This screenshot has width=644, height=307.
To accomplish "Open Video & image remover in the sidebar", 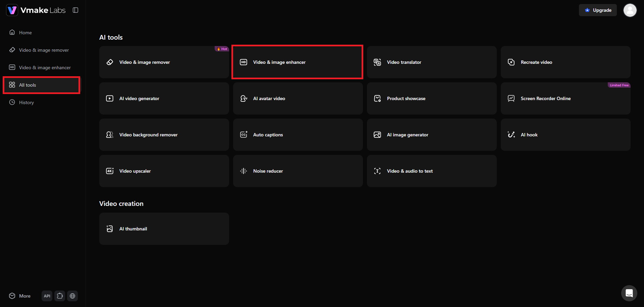I will (x=42, y=50).
